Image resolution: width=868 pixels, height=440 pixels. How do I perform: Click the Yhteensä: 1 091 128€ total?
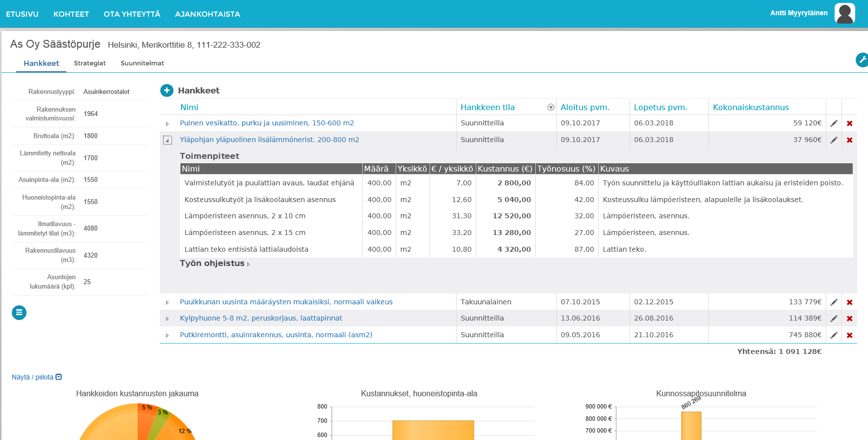[x=780, y=352]
